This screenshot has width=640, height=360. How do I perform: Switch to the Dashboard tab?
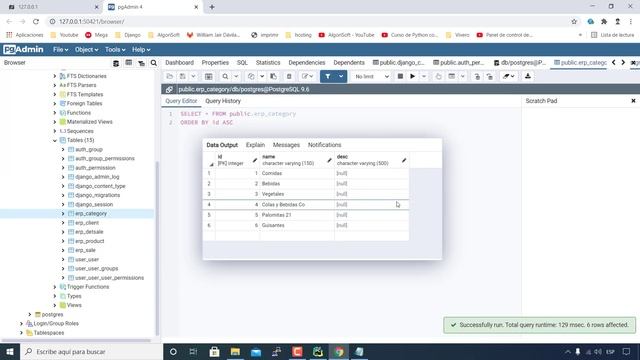tap(179, 63)
